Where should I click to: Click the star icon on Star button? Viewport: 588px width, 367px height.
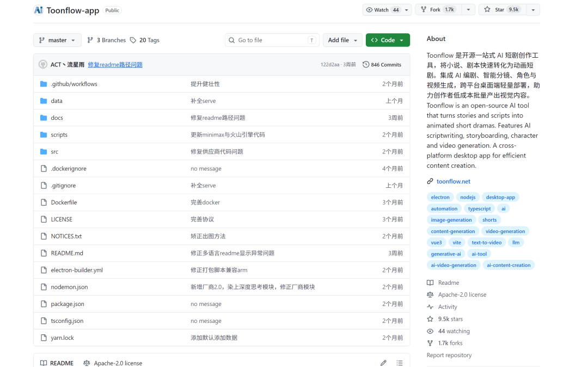pyautogui.click(x=487, y=10)
